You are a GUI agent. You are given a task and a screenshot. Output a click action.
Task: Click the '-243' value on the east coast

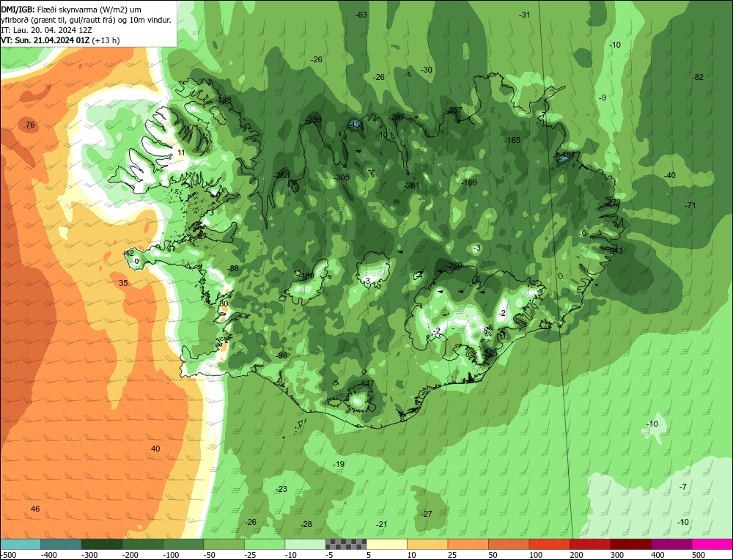[615, 251]
